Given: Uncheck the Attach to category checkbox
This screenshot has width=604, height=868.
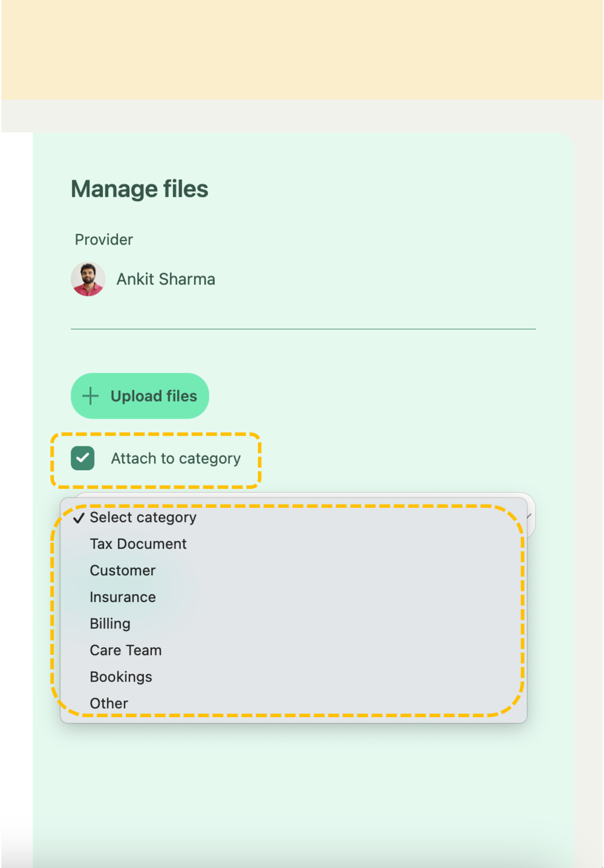Looking at the screenshot, I should pyautogui.click(x=82, y=458).
